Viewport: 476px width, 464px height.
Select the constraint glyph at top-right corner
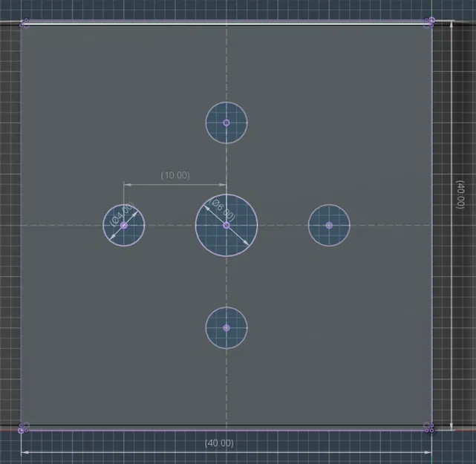(429, 22)
